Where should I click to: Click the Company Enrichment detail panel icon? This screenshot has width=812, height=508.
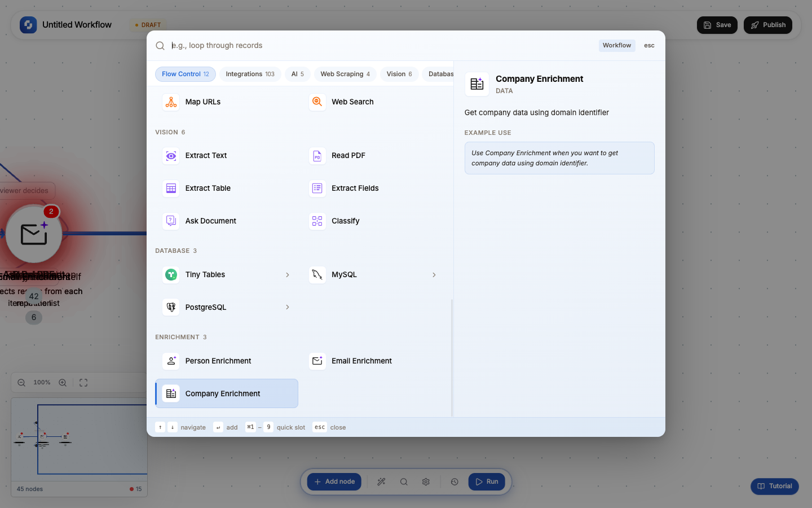(477, 84)
